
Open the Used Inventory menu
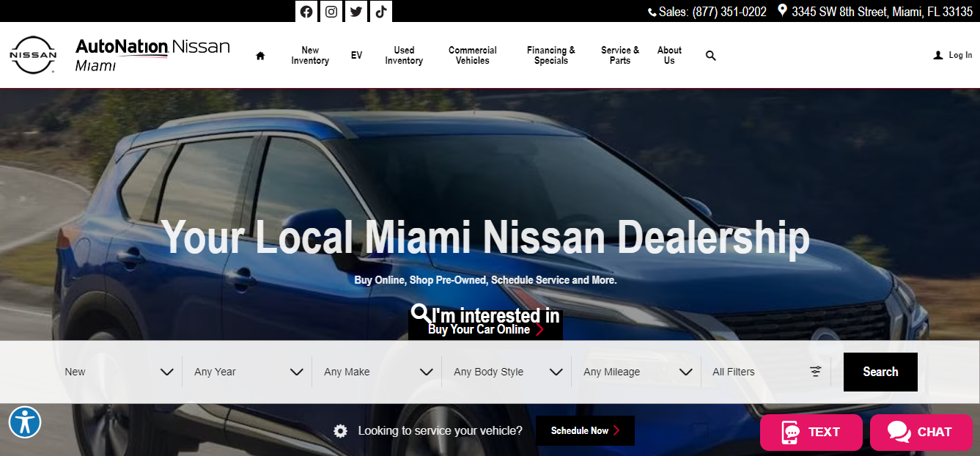tap(404, 56)
